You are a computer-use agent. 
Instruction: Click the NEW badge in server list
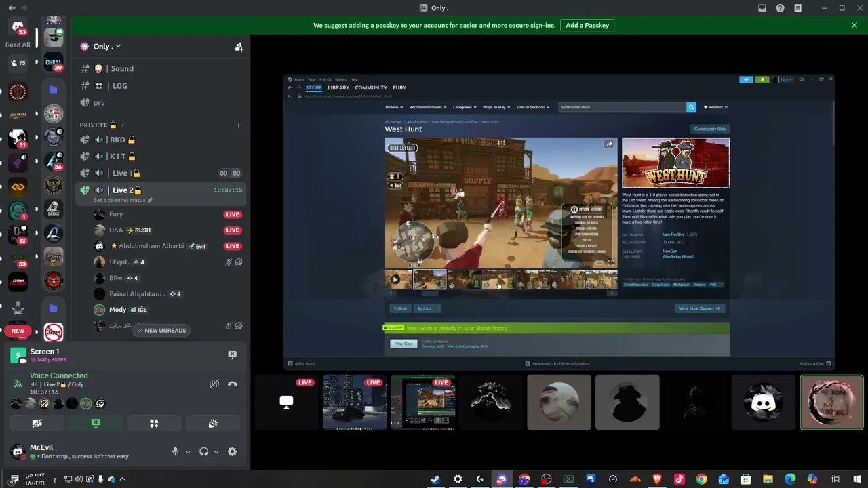pyautogui.click(x=18, y=331)
